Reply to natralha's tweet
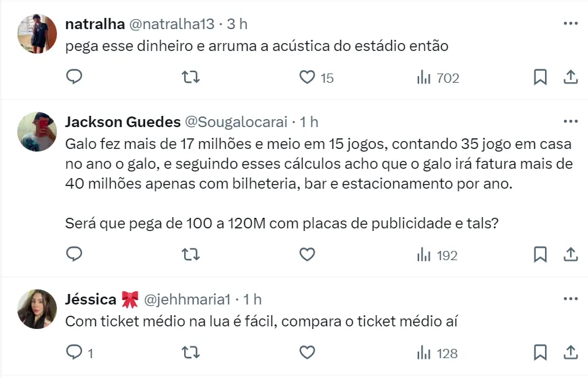 (x=75, y=77)
